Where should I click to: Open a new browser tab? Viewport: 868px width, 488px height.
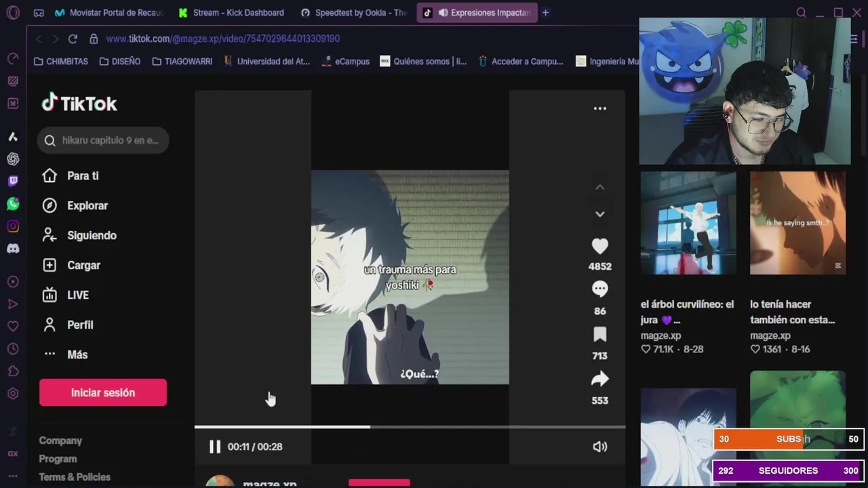(x=545, y=12)
